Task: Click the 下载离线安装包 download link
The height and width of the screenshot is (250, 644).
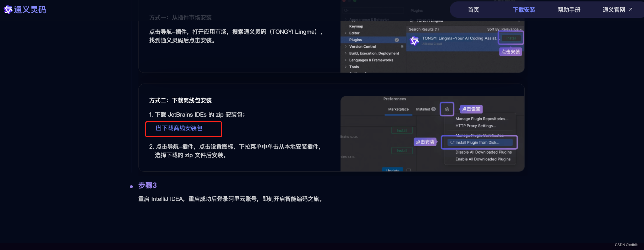Action: 179,128
